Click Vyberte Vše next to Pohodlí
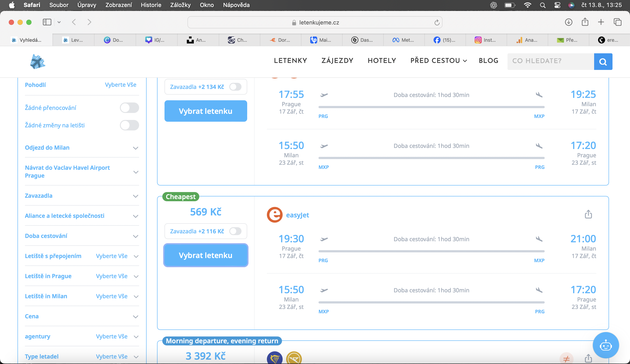Viewport: 630px width, 364px height. click(x=121, y=85)
